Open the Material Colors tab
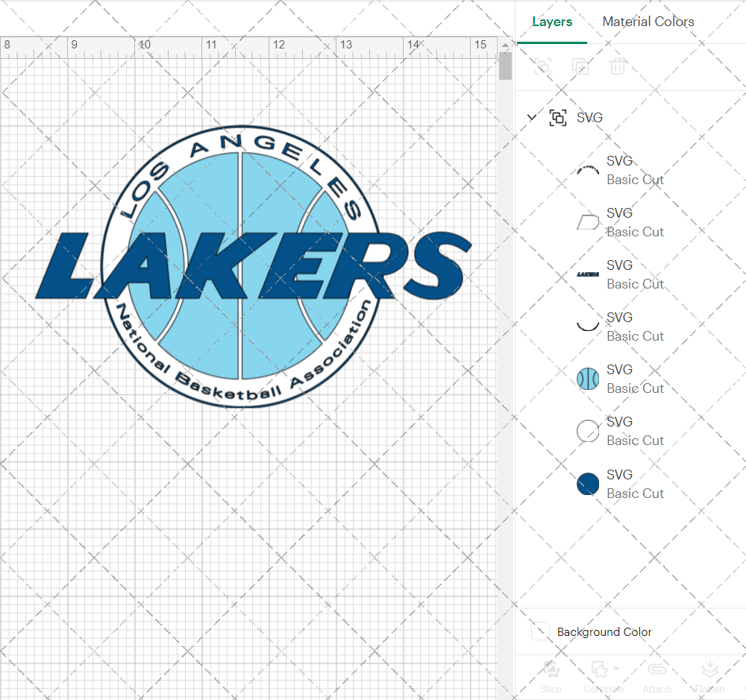This screenshot has height=700, width=746. (648, 22)
